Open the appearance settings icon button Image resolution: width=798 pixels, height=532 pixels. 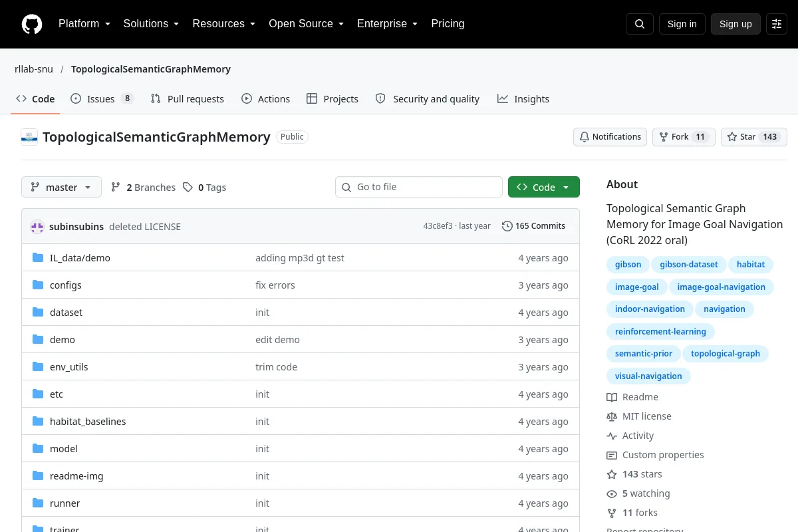pos(777,24)
